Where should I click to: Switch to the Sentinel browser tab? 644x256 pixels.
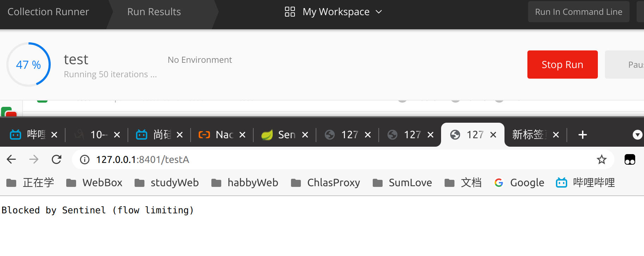pos(278,135)
